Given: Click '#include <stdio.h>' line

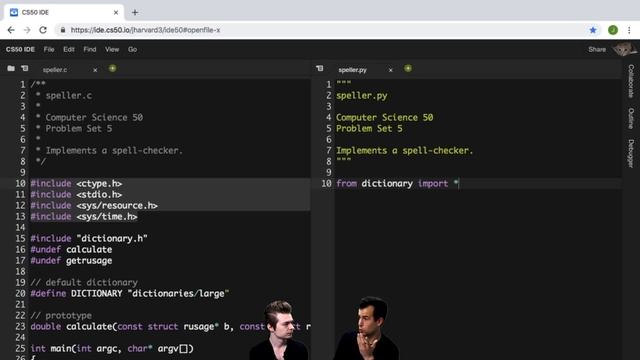Looking at the screenshot, I should [x=76, y=195].
